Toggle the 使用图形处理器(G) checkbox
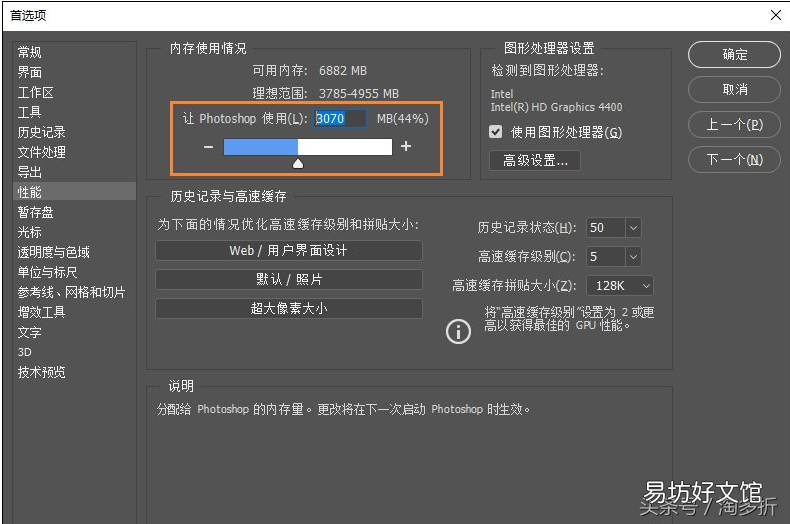The height and width of the screenshot is (524, 790). [496, 132]
